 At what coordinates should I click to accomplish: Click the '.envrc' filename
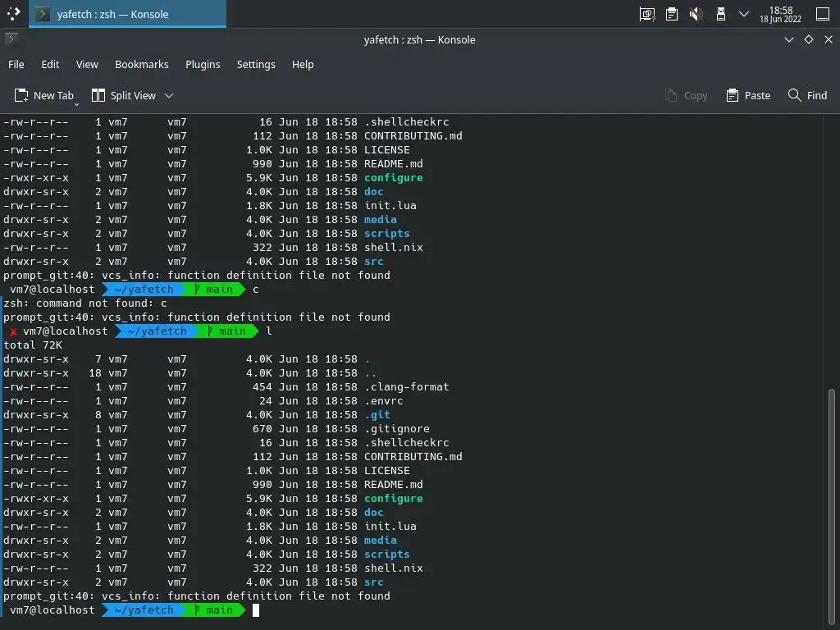384,400
